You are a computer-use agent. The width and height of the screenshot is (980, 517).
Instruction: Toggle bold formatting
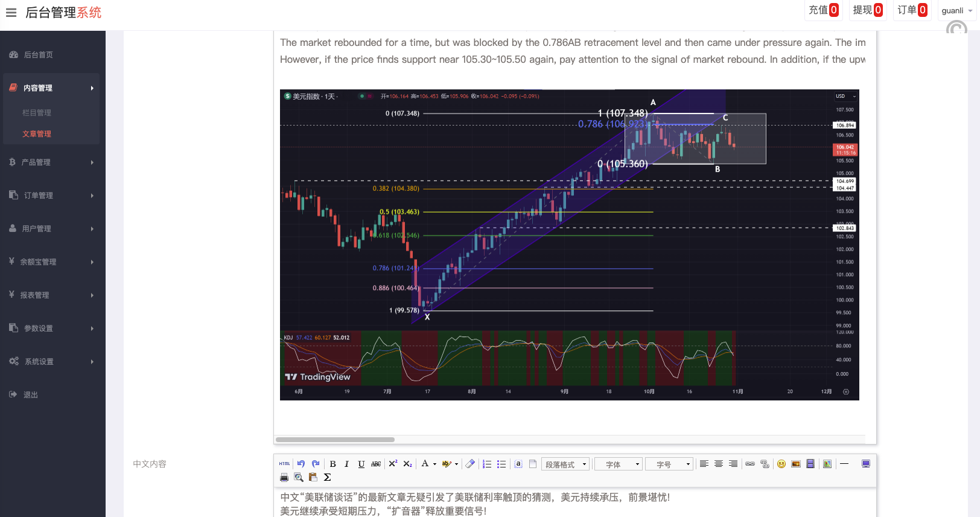point(332,464)
